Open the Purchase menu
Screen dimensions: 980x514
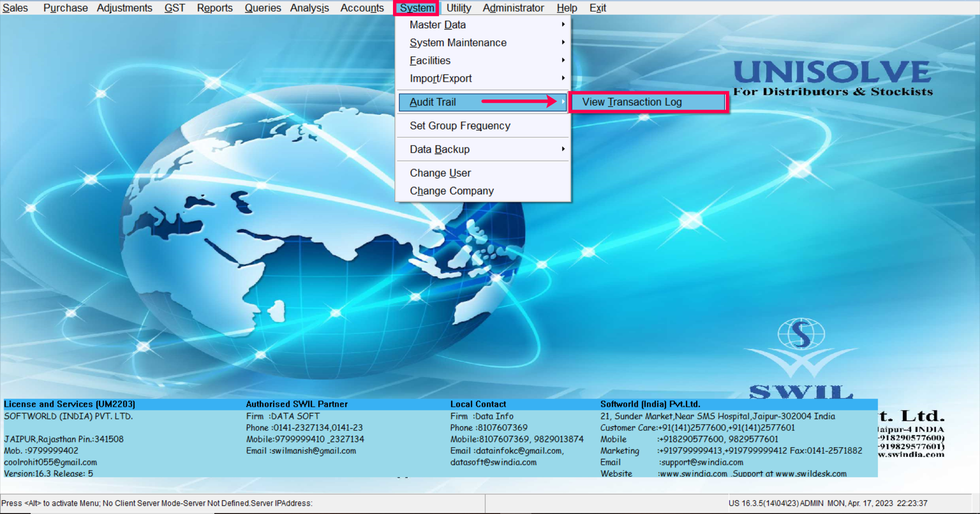65,8
